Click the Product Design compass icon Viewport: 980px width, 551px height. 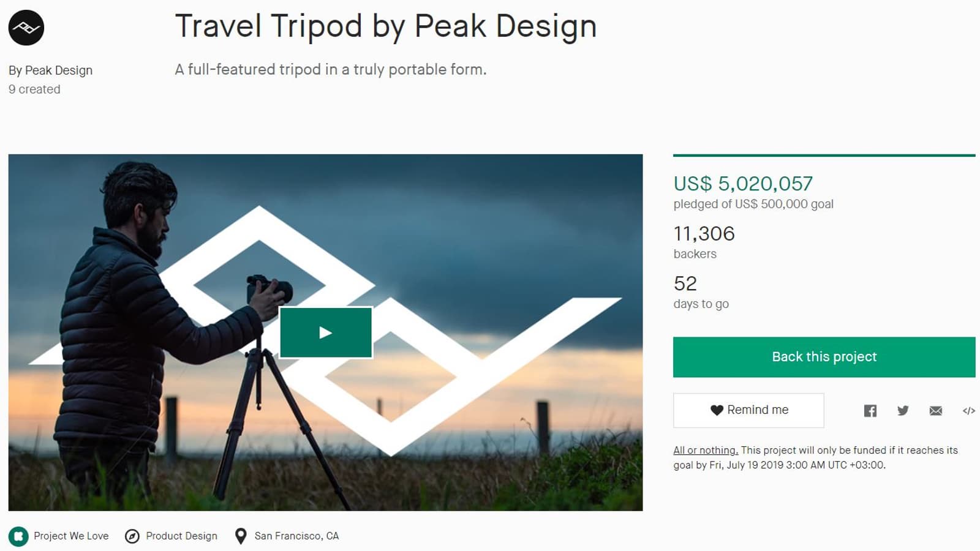pos(132,536)
